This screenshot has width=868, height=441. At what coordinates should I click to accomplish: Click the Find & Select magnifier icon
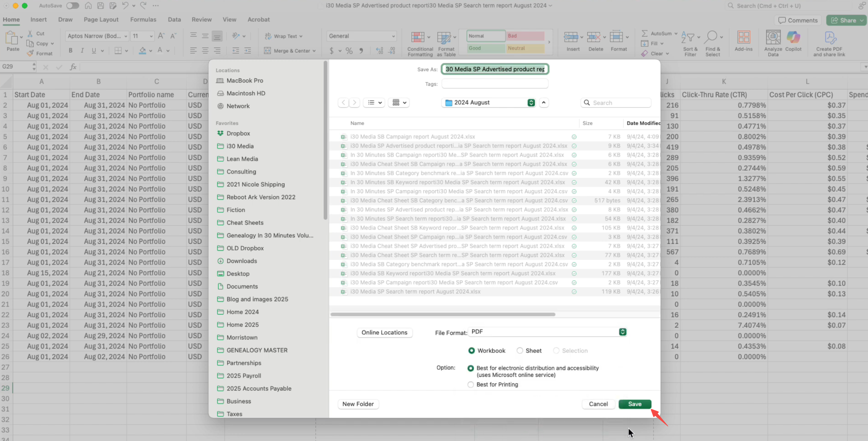[x=711, y=37]
